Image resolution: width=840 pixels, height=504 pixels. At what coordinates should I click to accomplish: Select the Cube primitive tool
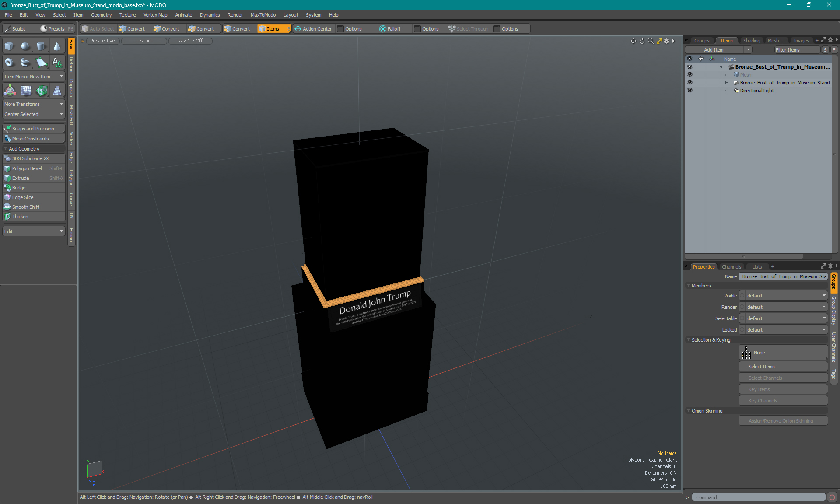coord(9,46)
